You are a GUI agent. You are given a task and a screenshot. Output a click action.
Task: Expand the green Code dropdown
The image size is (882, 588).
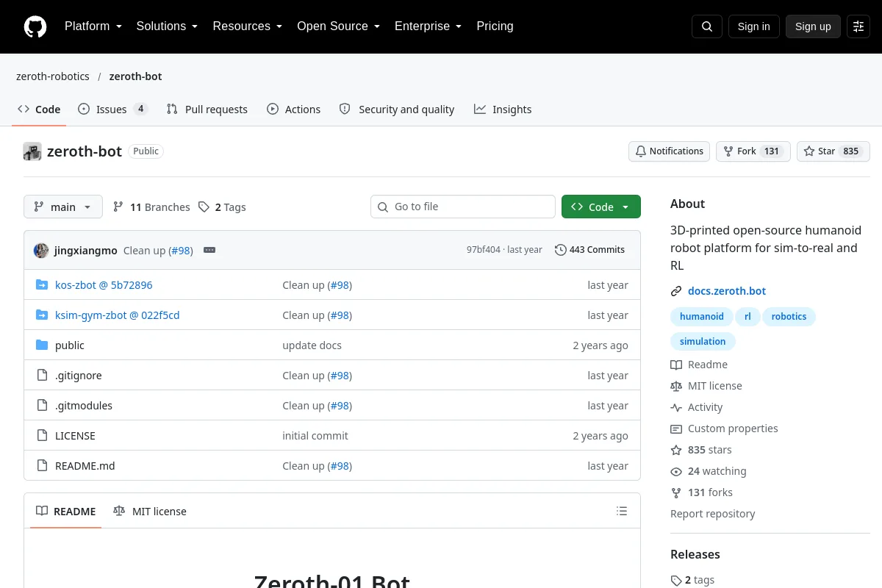point(601,207)
